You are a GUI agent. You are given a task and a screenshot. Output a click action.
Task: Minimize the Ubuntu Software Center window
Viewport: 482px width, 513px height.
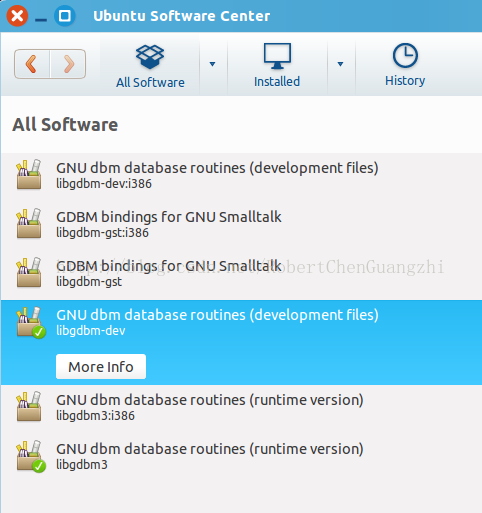coord(41,20)
